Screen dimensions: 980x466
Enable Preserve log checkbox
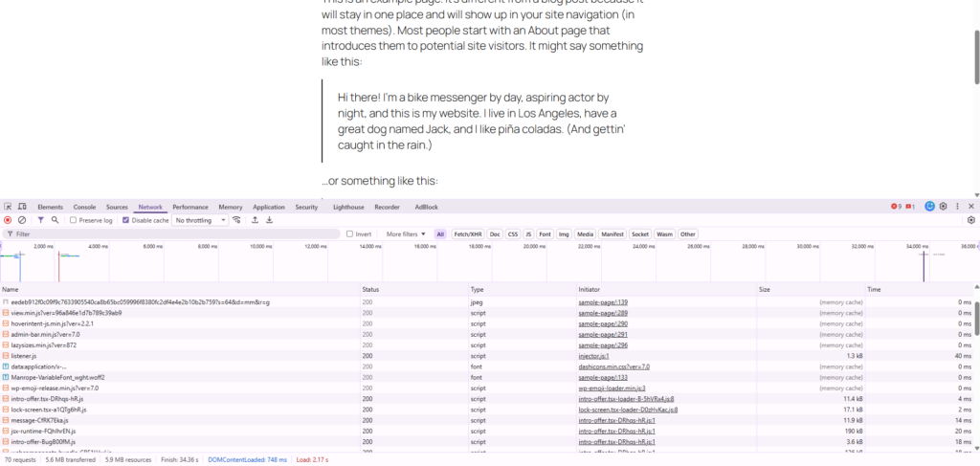tap(73, 220)
